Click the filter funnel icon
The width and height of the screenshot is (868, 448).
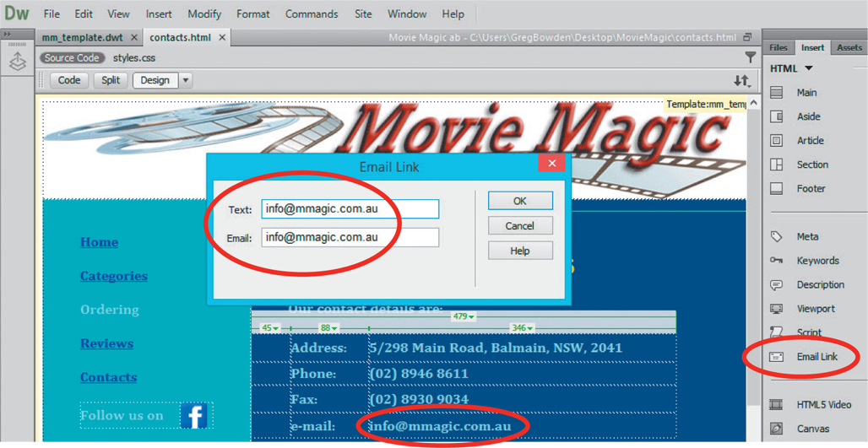pyautogui.click(x=750, y=57)
